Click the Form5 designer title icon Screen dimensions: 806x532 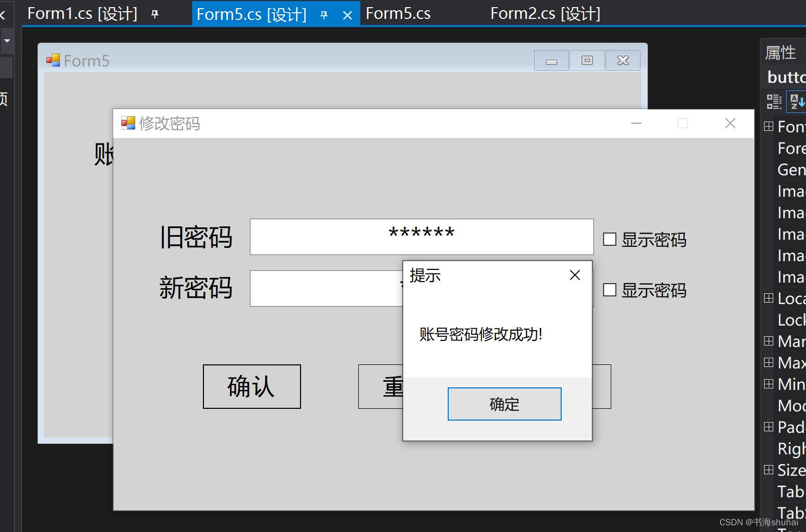point(53,60)
